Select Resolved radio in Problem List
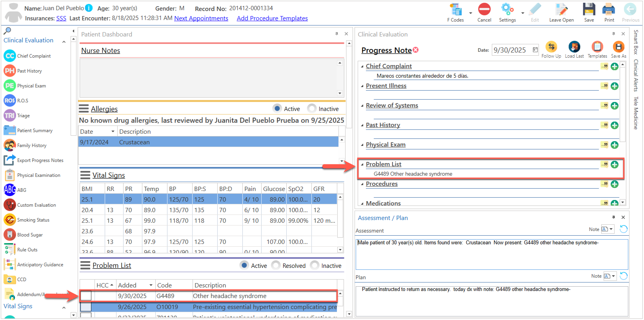This screenshot has width=644, height=320. coord(276,265)
